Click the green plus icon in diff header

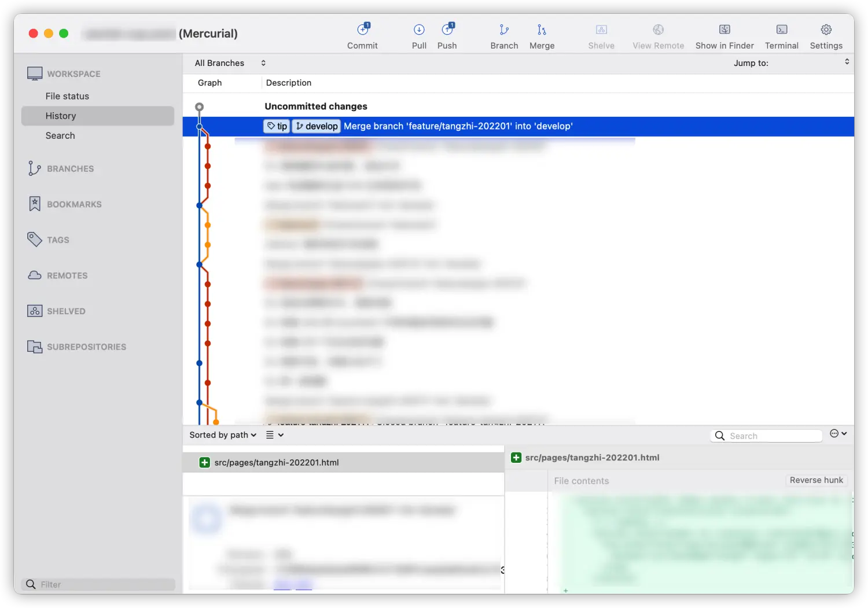pyautogui.click(x=516, y=458)
